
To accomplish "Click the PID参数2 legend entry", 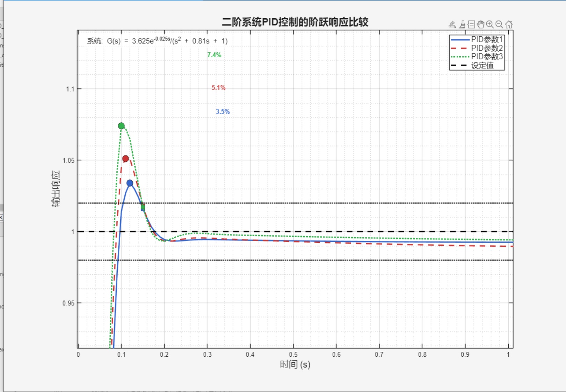I will pos(486,48).
